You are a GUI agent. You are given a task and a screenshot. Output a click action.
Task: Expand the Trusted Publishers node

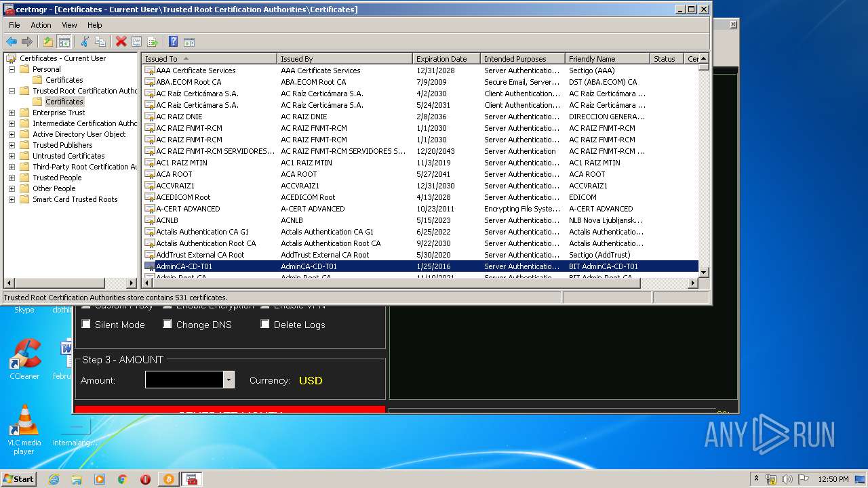(12, 145)
